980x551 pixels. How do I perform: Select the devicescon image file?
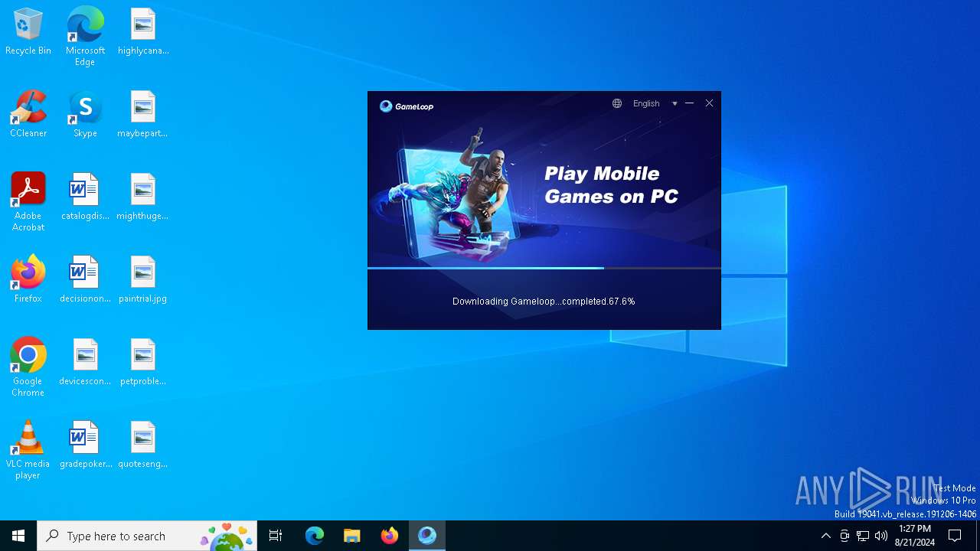85,363
